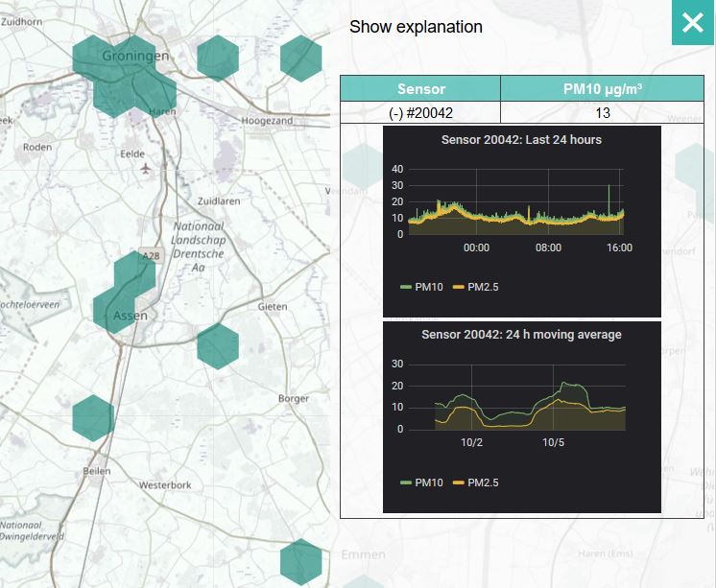Screen dimensions: 716x588
Task: Select the hexagon over Haren
Action: click(x=155, y=95)
